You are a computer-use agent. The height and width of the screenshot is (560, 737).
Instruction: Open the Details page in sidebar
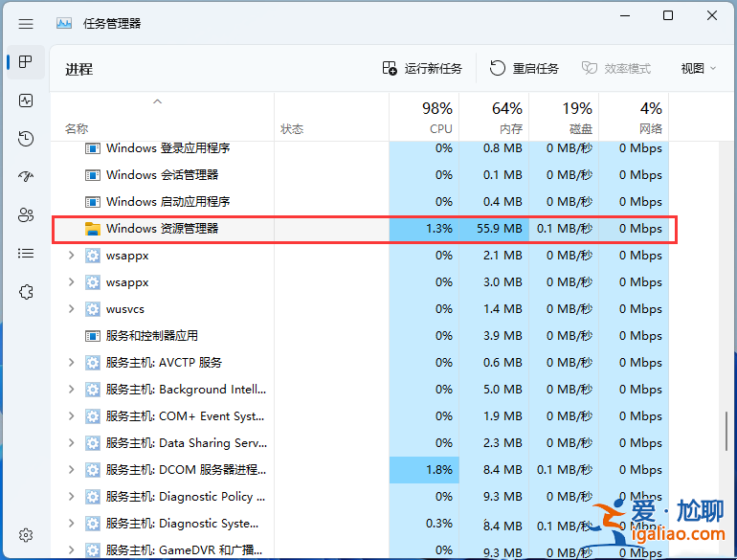click(x=26, y=254)
